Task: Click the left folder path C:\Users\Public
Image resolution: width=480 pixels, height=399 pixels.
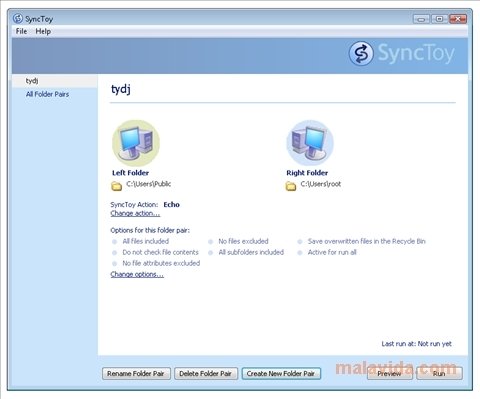Action: pyautogui.click(x=148, y=184)
